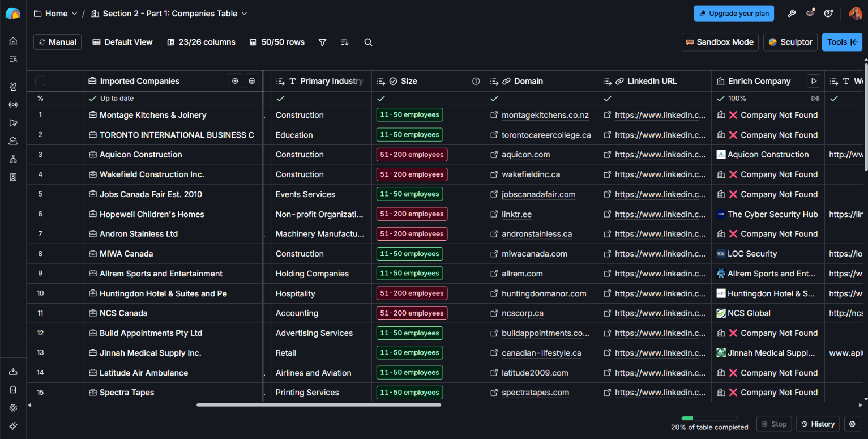This screenshot has width=868, height=439.
Task: Click Upgrade your plan button
Action: click(x=734, y=14)
